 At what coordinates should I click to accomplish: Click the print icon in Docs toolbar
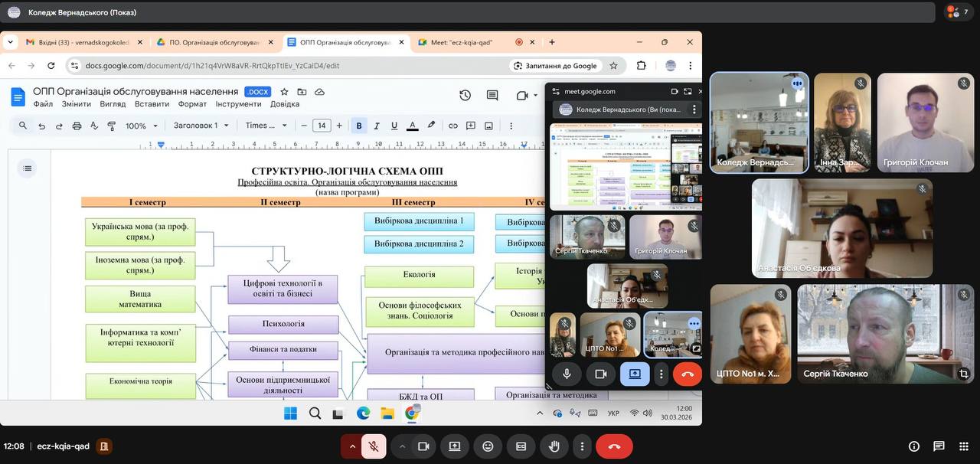point(77,126)
